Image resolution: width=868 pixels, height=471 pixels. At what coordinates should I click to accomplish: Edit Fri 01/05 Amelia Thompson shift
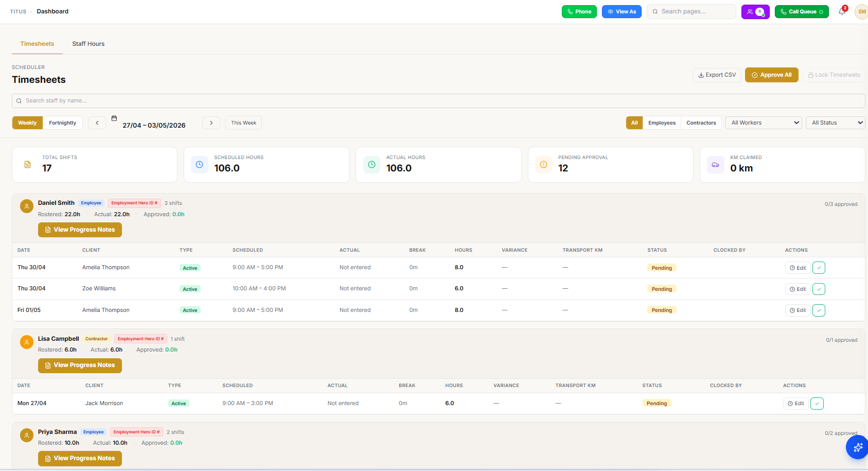pyautogui.click(x=798, y=310)
